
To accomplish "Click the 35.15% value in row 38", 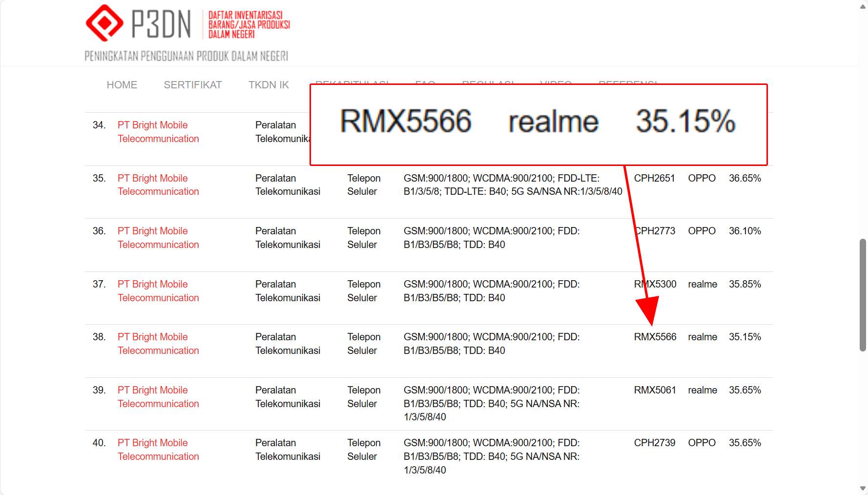I will [744, 337].
